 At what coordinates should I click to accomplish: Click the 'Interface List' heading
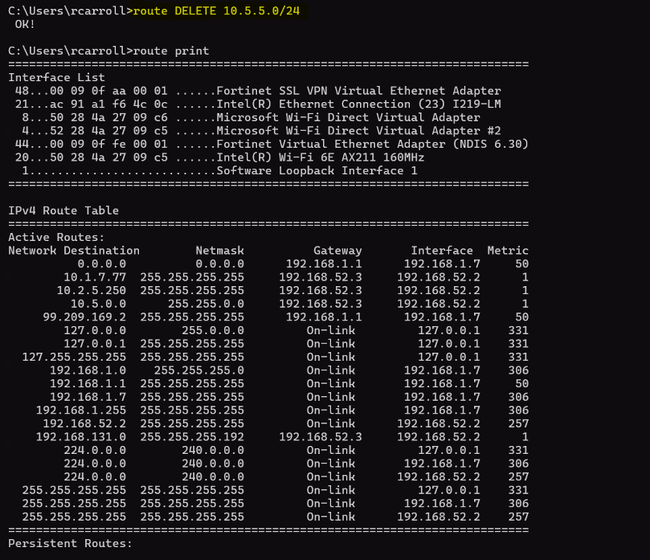pos(56,78)
